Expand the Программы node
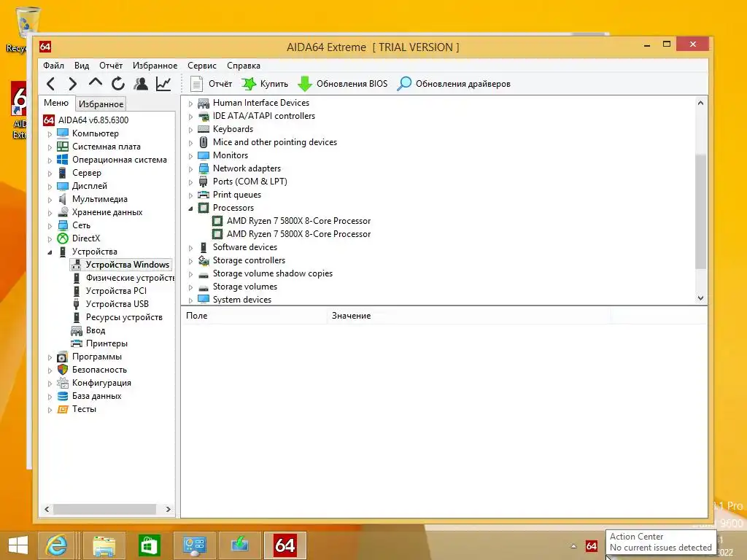The height and width of the screenshot is (560, 747). 50,357
